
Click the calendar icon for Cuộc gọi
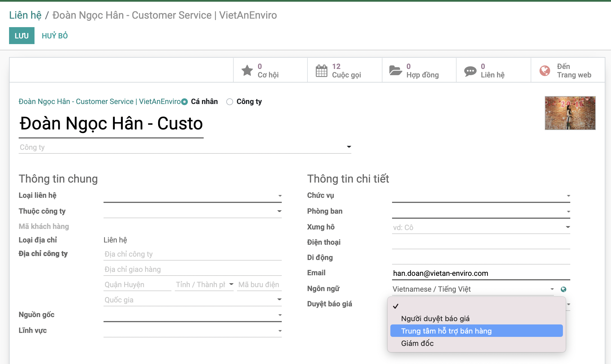(x=321, y=70)
